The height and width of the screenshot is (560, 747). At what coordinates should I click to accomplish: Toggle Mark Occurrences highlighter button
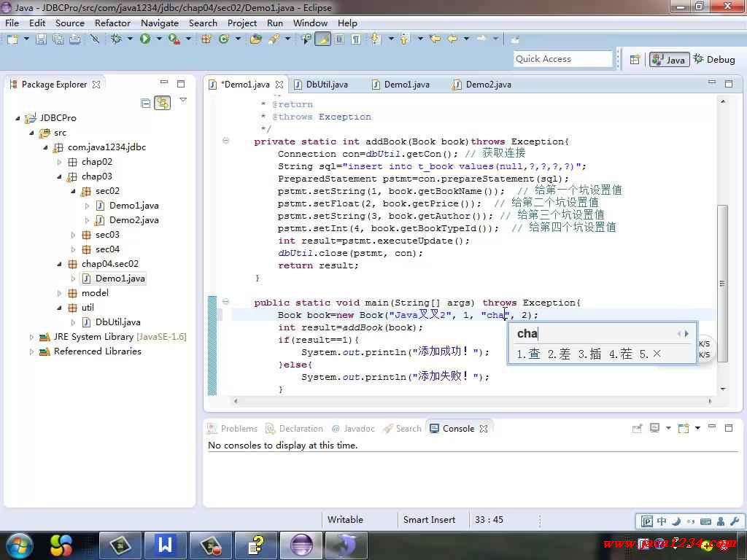pos(322,39)
